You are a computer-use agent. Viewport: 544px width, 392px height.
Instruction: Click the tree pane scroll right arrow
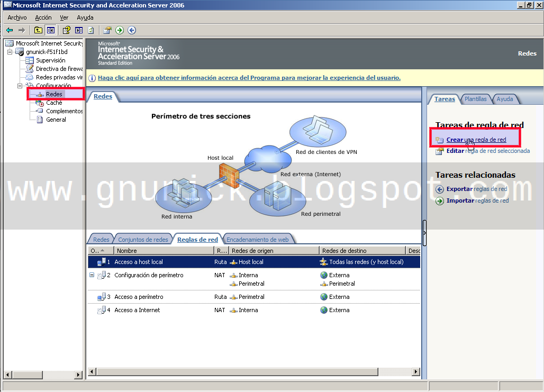coord(78,375)
